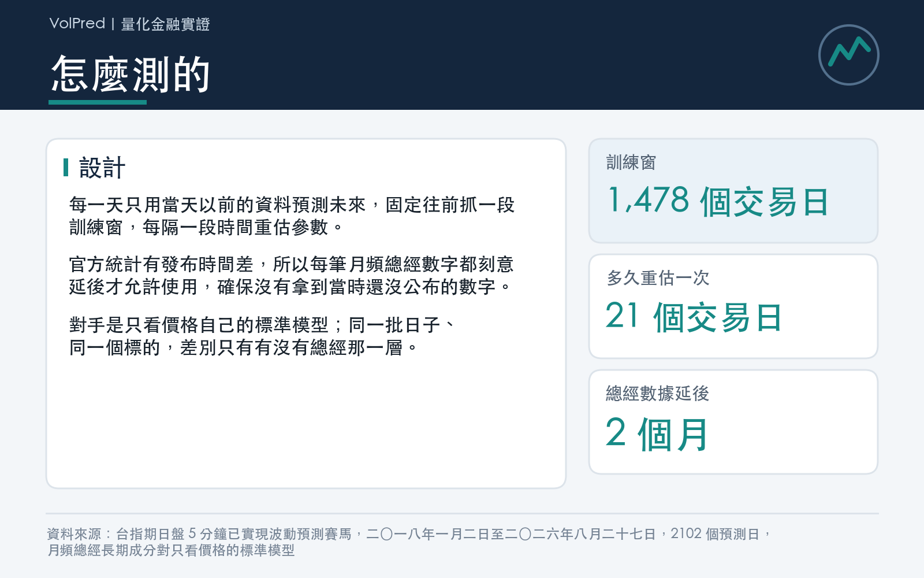Click the VolPred chart-line logo icon
Image resolution: width=924 pixels, height=578 pixels.
[848, 55]
